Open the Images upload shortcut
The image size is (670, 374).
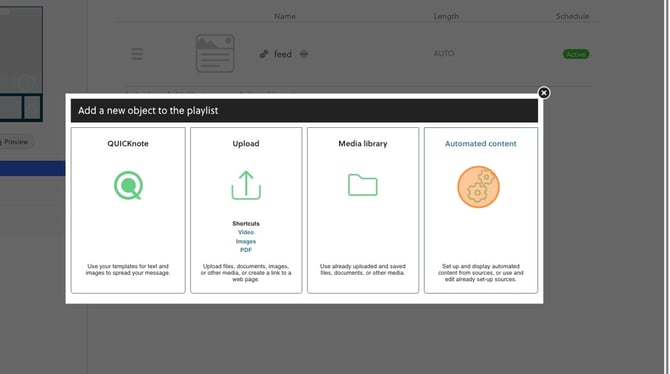click(x=246, y=241)
